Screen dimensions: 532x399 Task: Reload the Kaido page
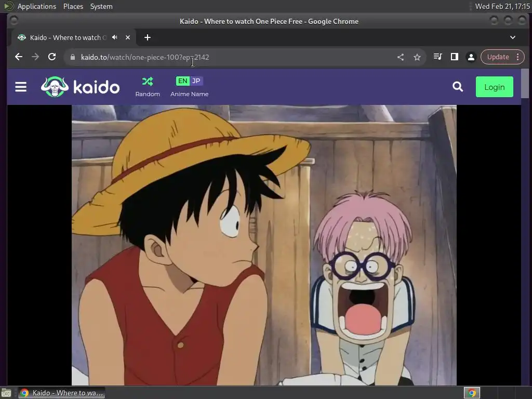(x=52, y=57)
